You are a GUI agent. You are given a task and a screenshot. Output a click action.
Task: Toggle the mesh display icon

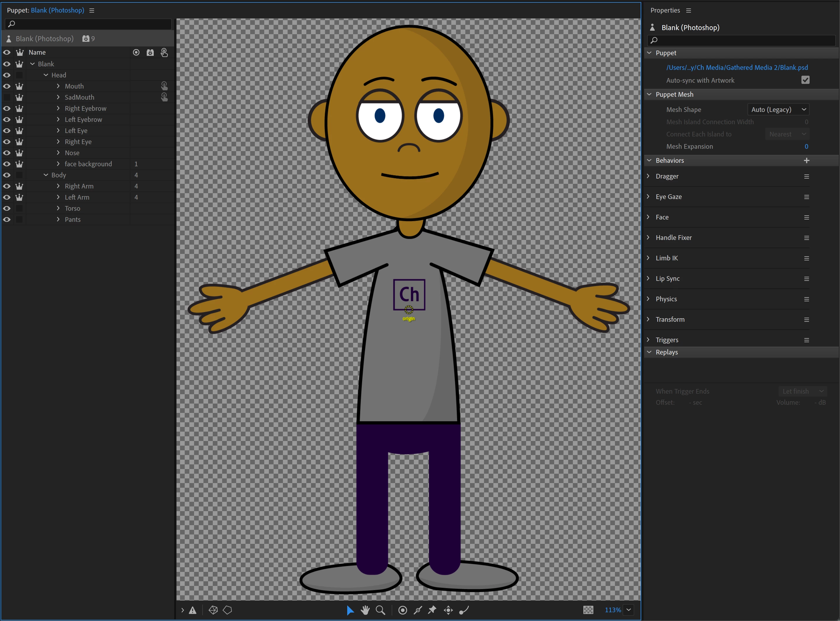click(x=213, y=610)
